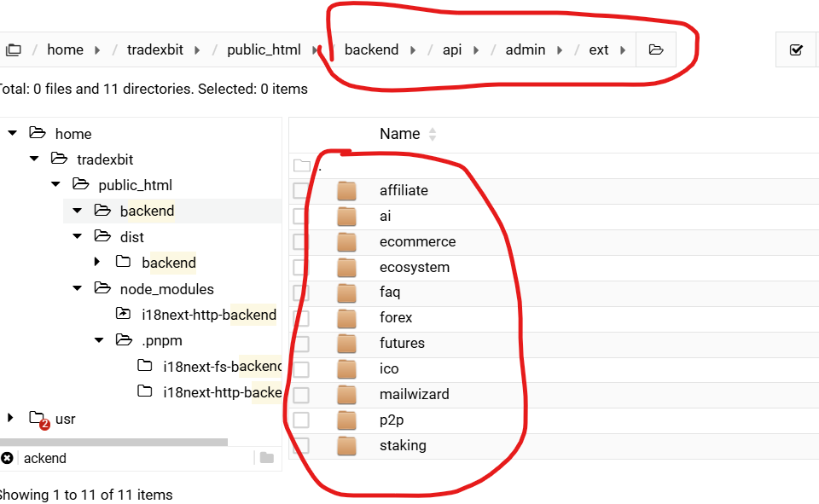Tick the mailwizard row checkbox
The width and height of the screenshot is (819, 504).
click(x=301, y=395)
